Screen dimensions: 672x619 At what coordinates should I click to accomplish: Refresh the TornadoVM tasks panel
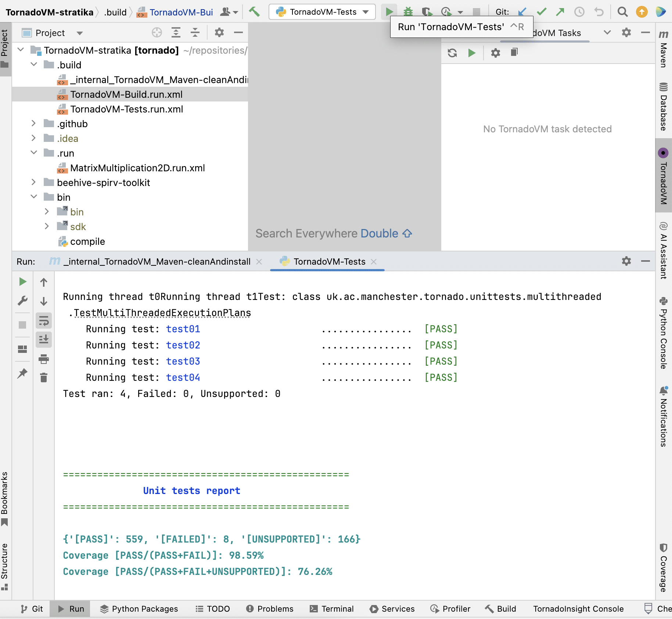pos(452,53)
